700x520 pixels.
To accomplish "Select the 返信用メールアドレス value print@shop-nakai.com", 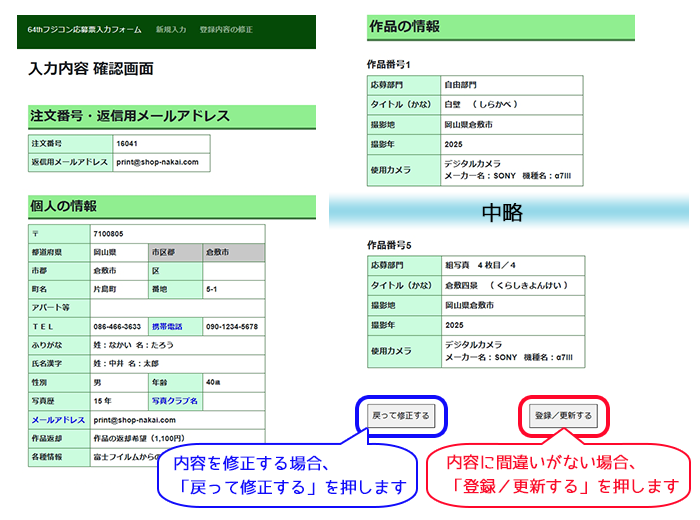I will [x=157, y=162].
